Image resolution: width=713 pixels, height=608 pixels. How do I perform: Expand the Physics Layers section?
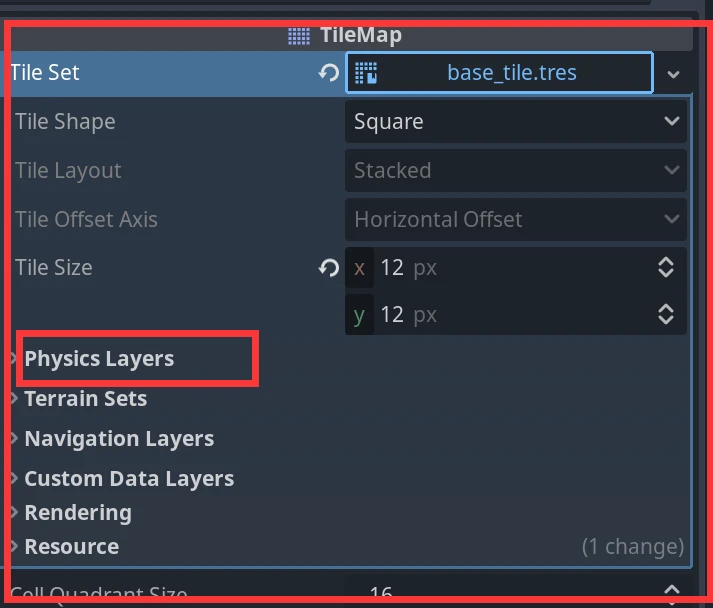point(99,359)
